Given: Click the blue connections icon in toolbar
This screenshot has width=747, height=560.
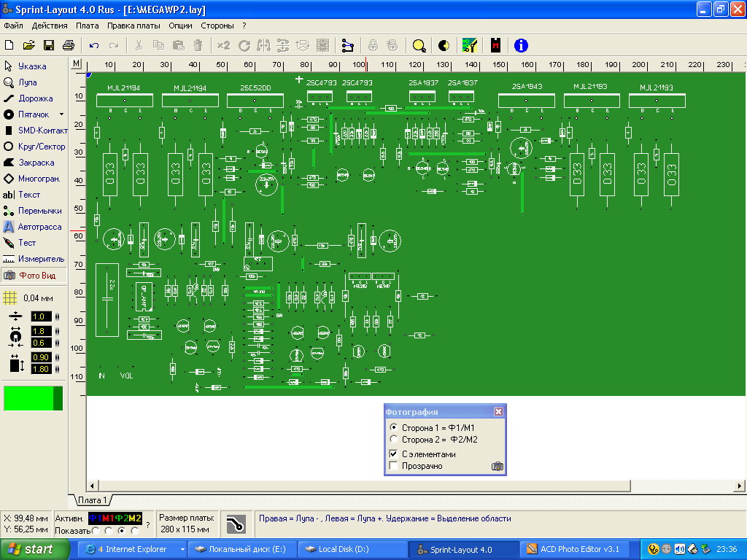Looking at the screenshot, I should click(x=348, y=45).
